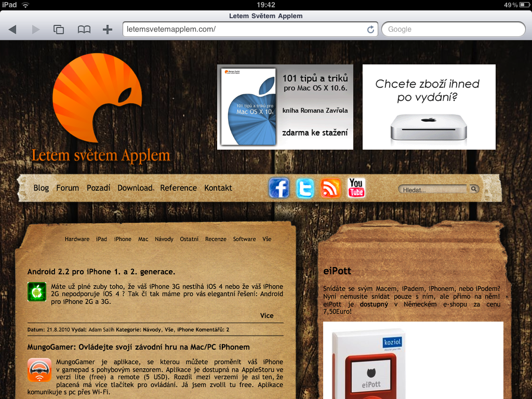Click the Návody category in article metadata
Screen dimensions: 532x399
pos(152,329)
